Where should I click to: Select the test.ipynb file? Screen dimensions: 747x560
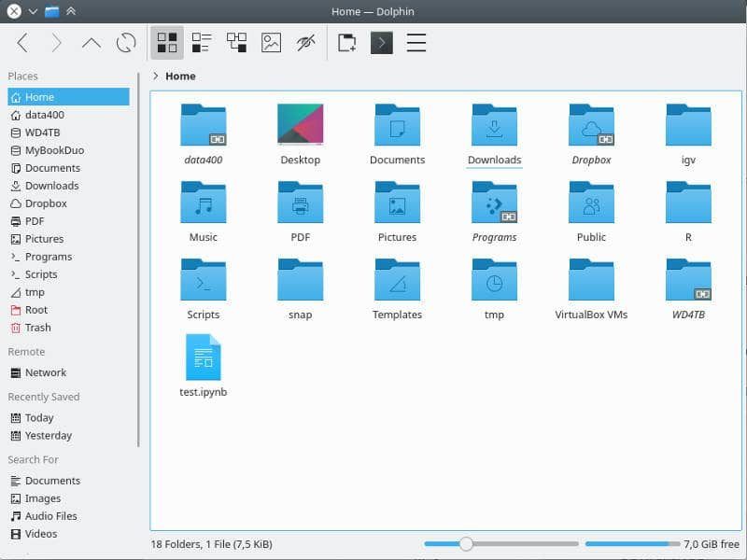tap(204, 357)
